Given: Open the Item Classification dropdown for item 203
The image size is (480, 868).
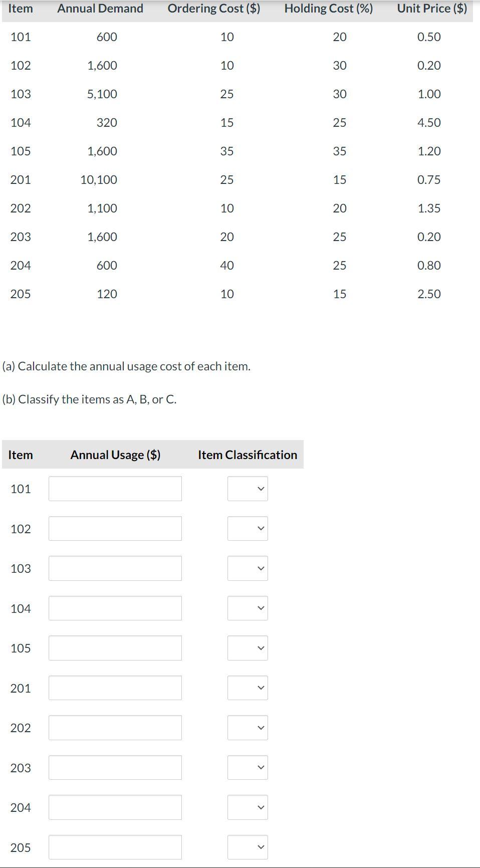Looking at the screenshot, I should coord(248,767).
